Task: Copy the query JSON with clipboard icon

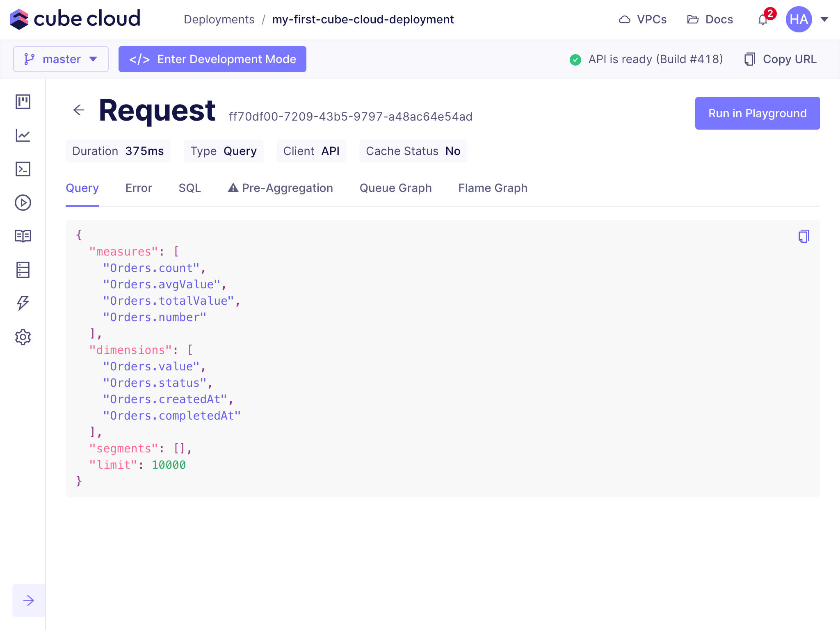Action: [803, 236]
